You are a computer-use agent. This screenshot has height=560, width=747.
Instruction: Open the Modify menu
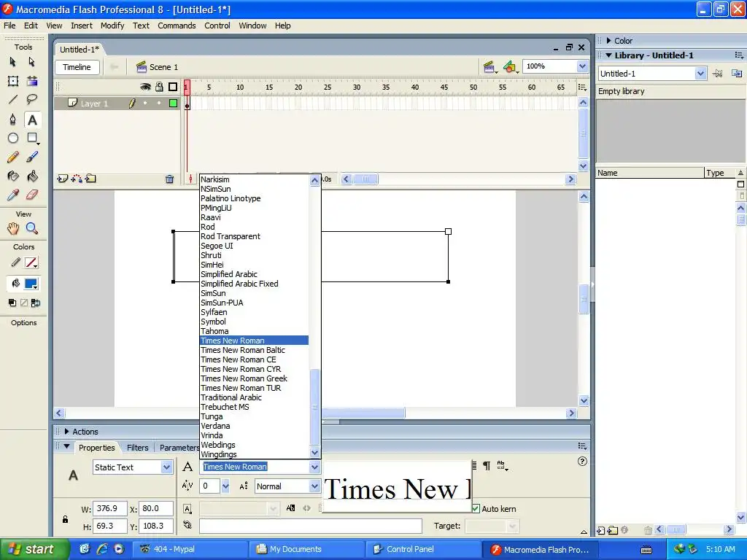(x=112, y=26)
